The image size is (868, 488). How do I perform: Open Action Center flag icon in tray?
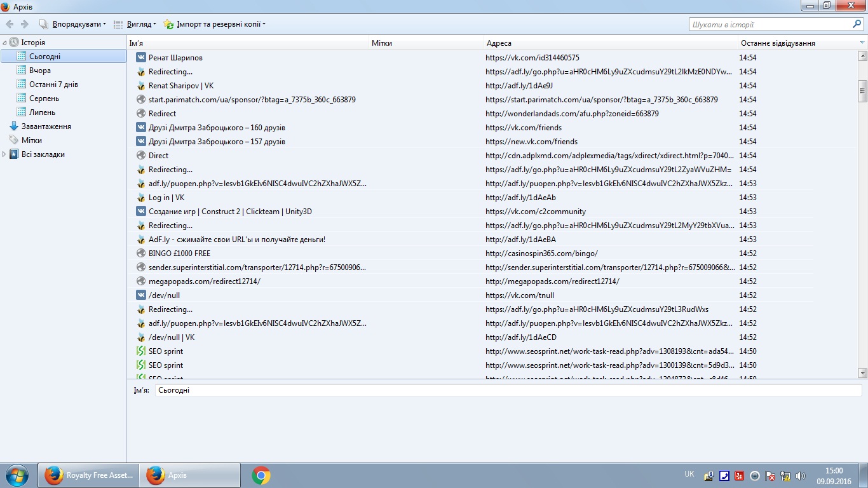tap(770, 475)
